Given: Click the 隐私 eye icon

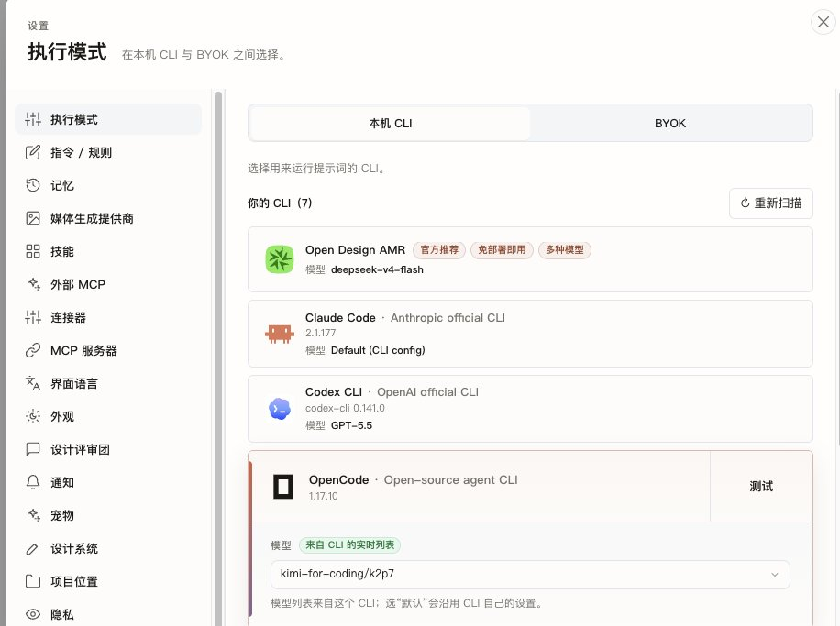Looking at the screenshot, I should tap(33, 614).
